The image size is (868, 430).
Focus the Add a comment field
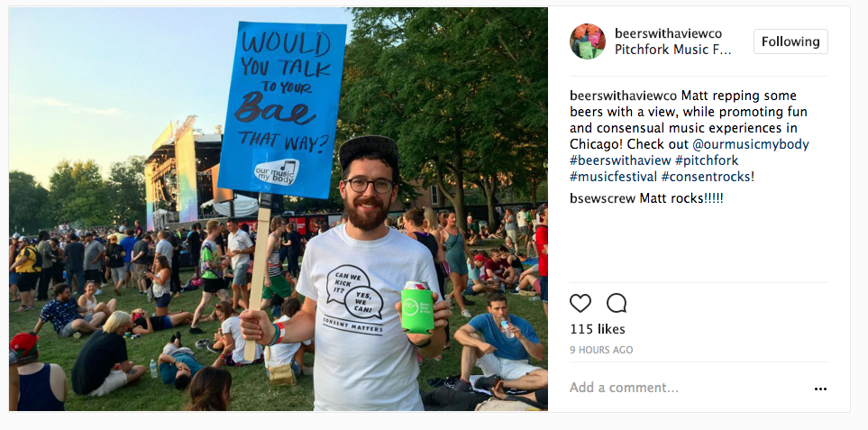687,388
